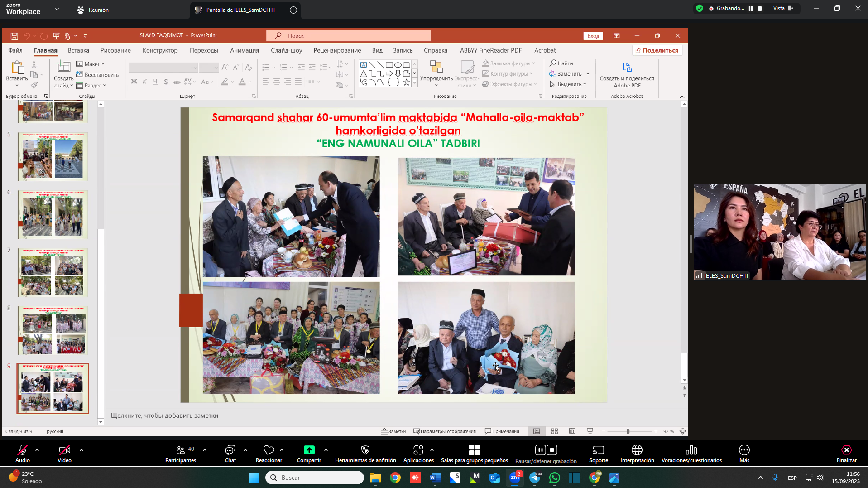
Task: Click the Reunión meeting tab in Zoom
Action: coord(93,10)
